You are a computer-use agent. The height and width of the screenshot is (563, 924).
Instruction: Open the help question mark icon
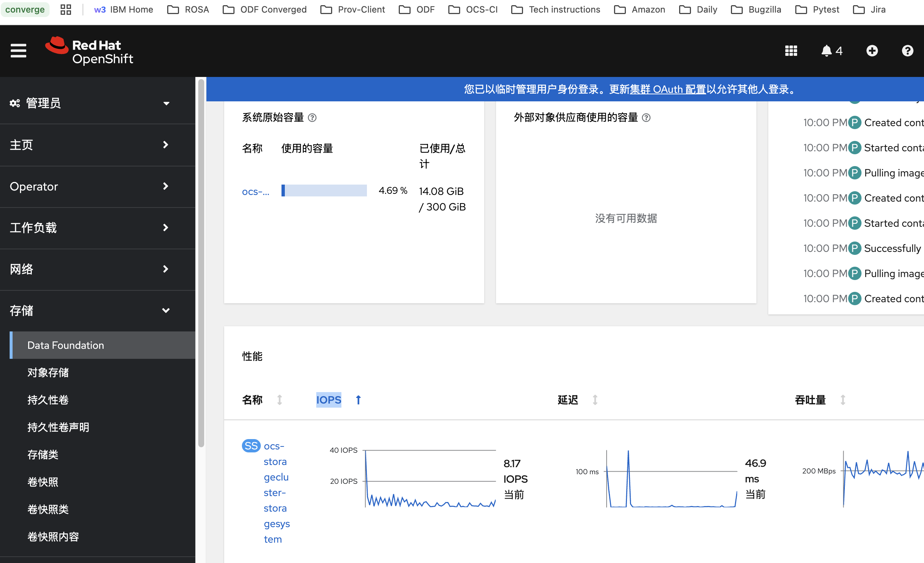click(x=907, y=51)
